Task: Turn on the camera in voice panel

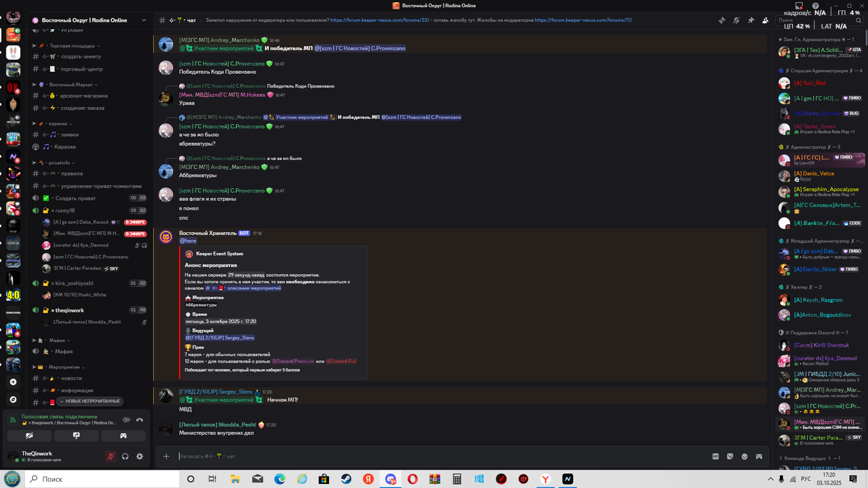Action: click(29, 436)
